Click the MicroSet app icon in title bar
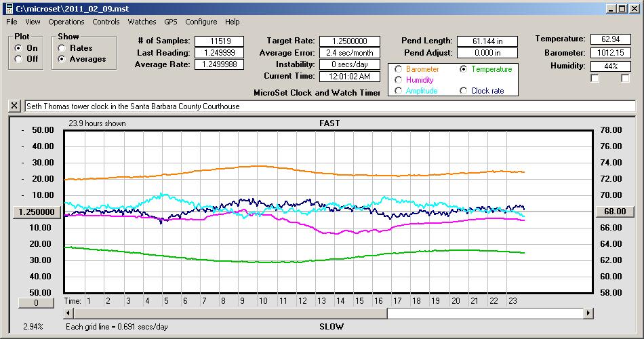The width and height of the screenshot is (644, 339). coord(9,8)
